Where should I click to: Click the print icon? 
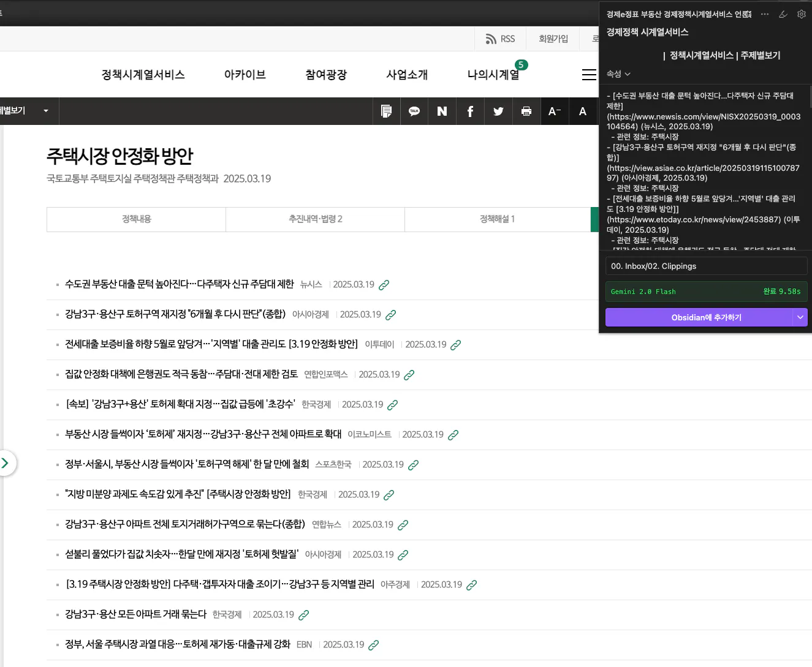526,111
